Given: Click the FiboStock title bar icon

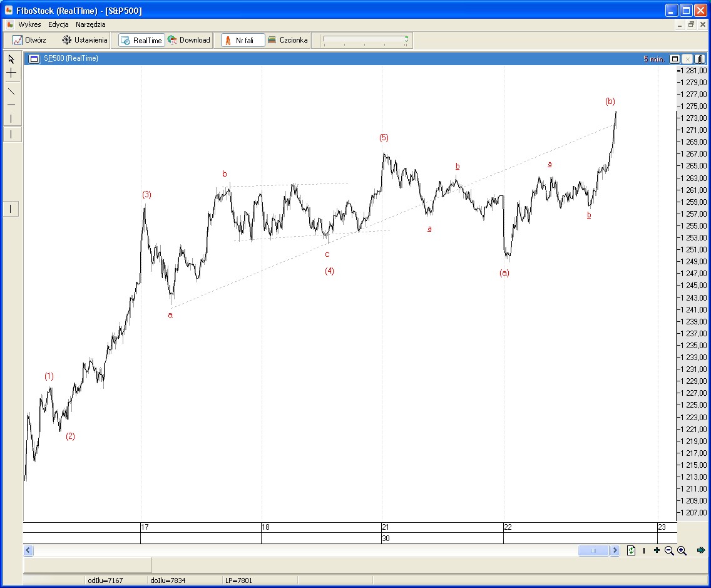Looking at the screenshot, I should [9, 10].
